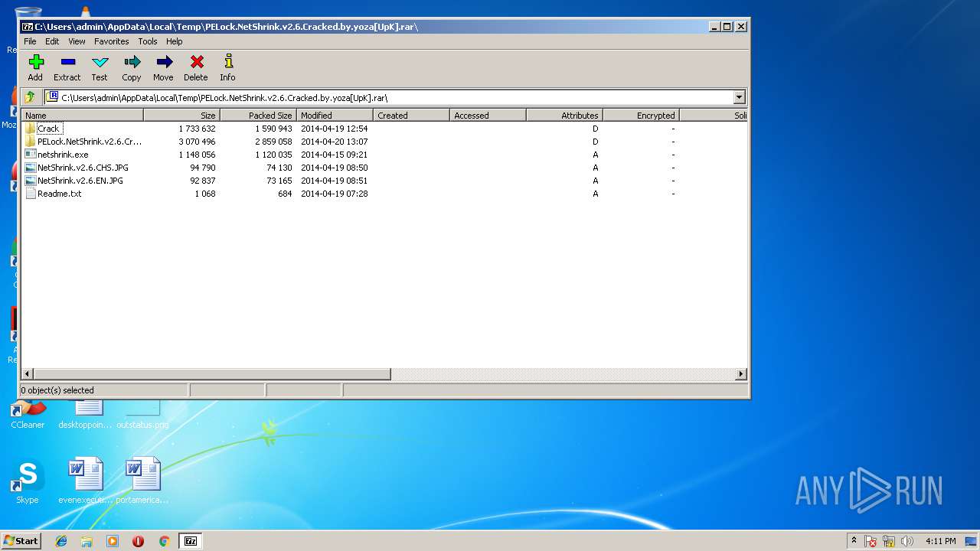Viewport: 980px width, 551px height.
Task: Sort by Created column header
Action: 411,116
